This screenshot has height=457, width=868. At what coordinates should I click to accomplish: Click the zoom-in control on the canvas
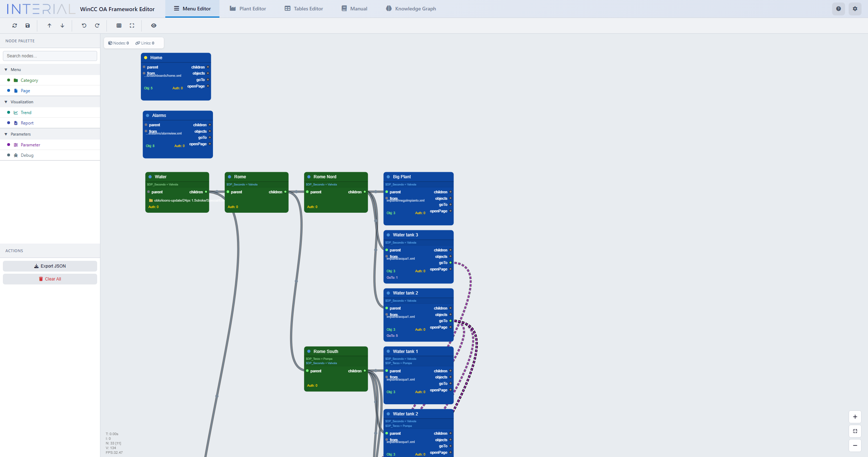855,416
